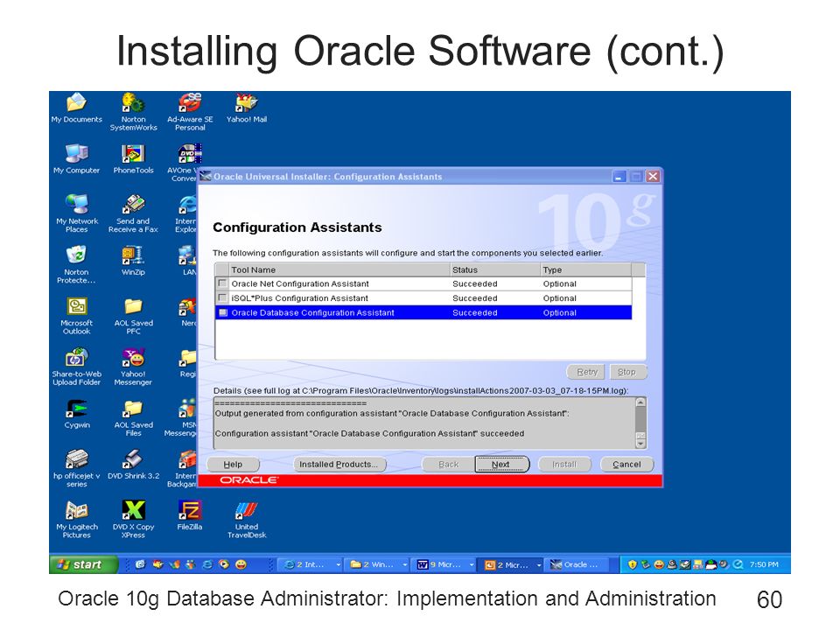Open Installed Products list
The height and width of the screenshot is (630, 840).
point(339,465)
